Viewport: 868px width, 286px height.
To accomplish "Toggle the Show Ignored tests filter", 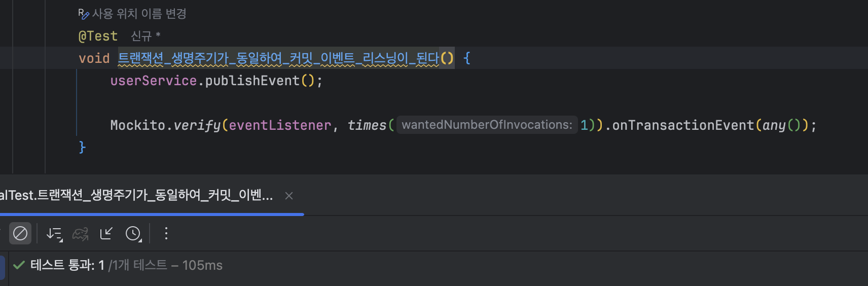I will click(x=20, y=233).
